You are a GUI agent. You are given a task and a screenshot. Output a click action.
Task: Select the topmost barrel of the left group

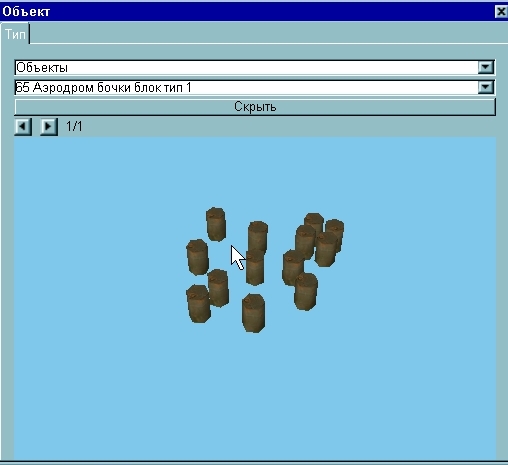pyautogui.click(x=216, y=224)
